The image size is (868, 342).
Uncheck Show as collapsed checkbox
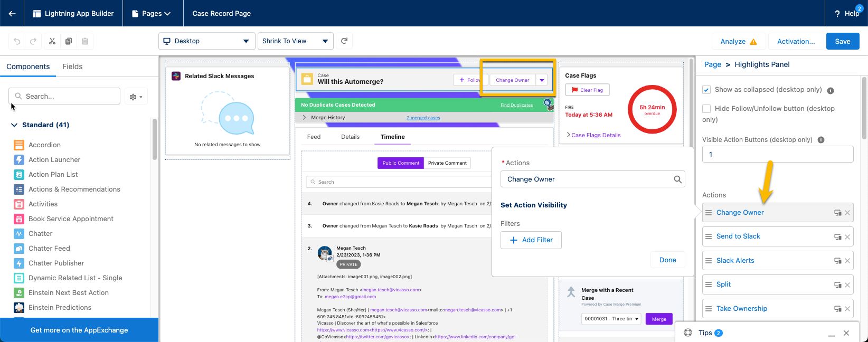[x=706, y=90]
